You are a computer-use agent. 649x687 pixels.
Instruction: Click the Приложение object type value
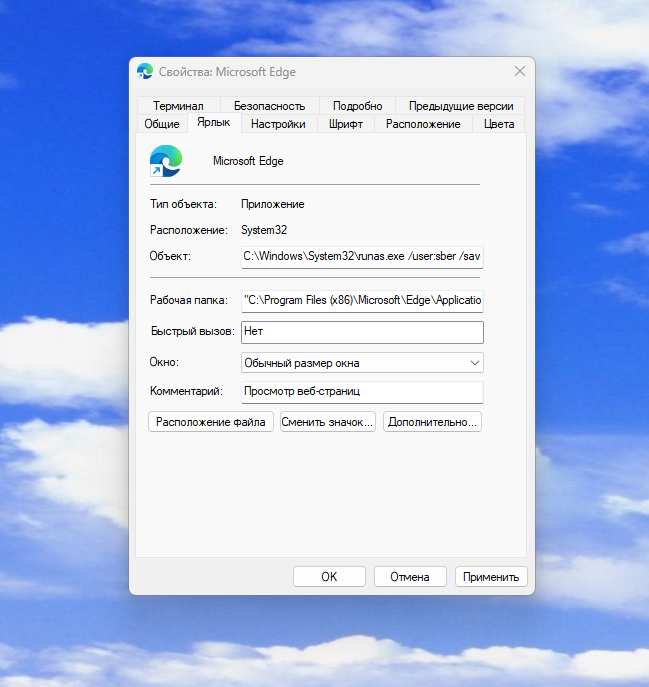click(x=273, y=204)
